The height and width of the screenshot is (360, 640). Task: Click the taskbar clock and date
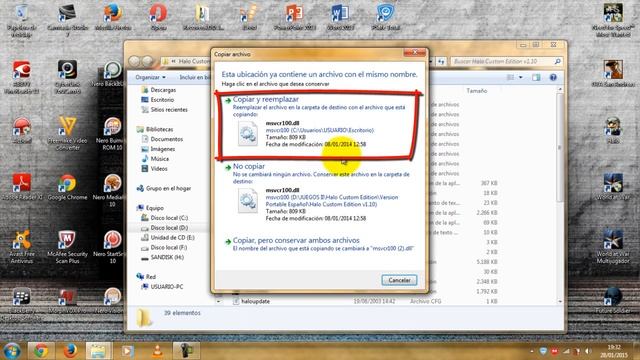tap(613, 351)
